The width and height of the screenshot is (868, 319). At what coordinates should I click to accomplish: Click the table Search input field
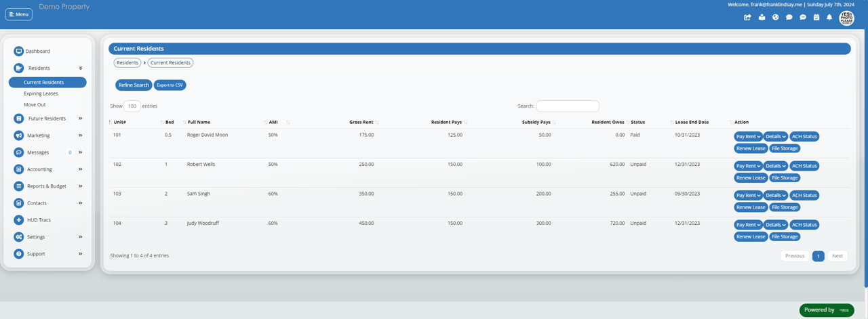pos(568,106)
